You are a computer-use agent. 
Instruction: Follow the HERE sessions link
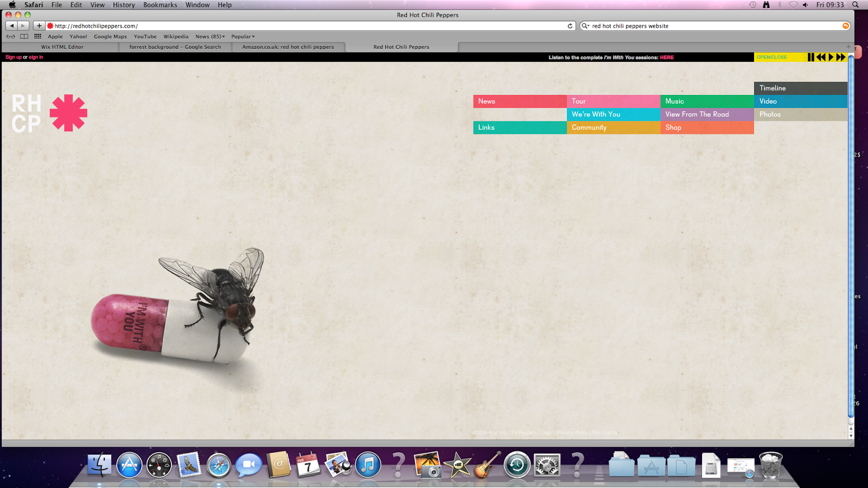pos(667,57)
